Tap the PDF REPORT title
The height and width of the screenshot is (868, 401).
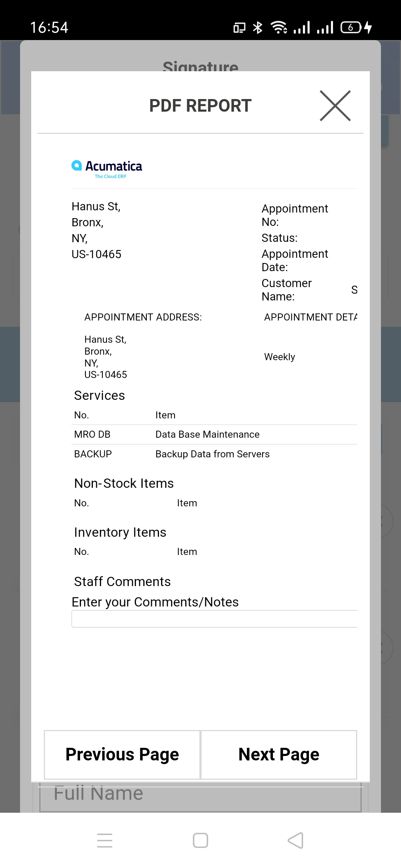[x=200, y=106]
